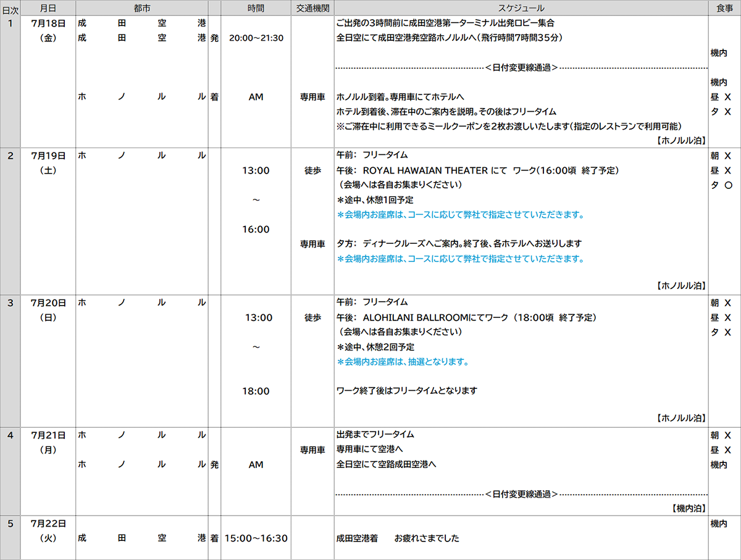Click the line ＊途中、休憩2回予定

coord(375,346)
